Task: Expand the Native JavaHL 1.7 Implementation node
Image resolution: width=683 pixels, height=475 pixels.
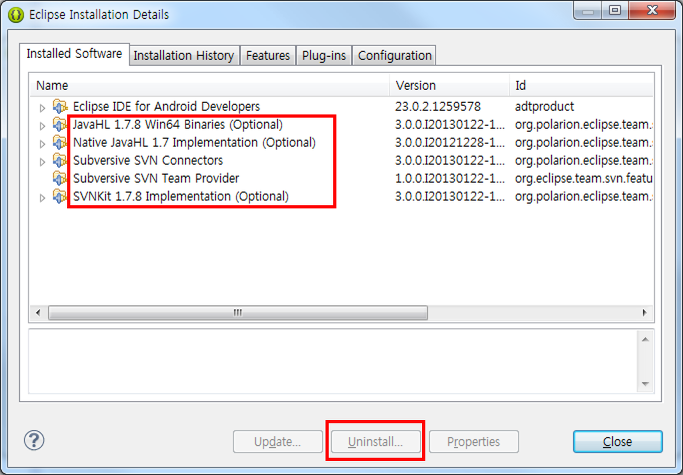Action: pos(42,144)
